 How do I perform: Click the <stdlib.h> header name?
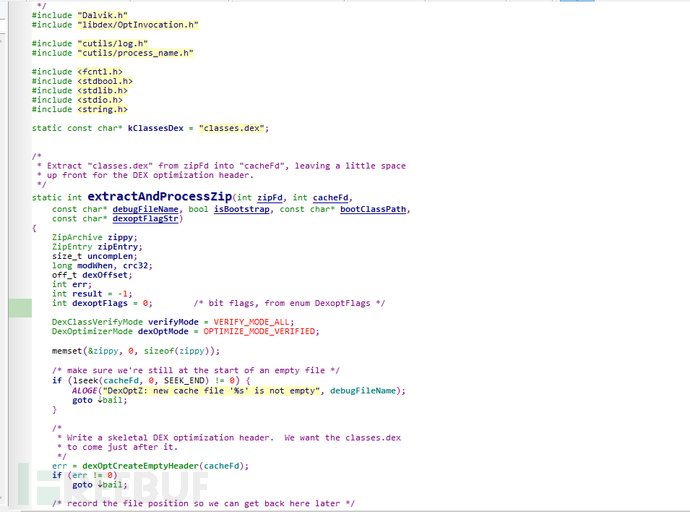[103, 91]
